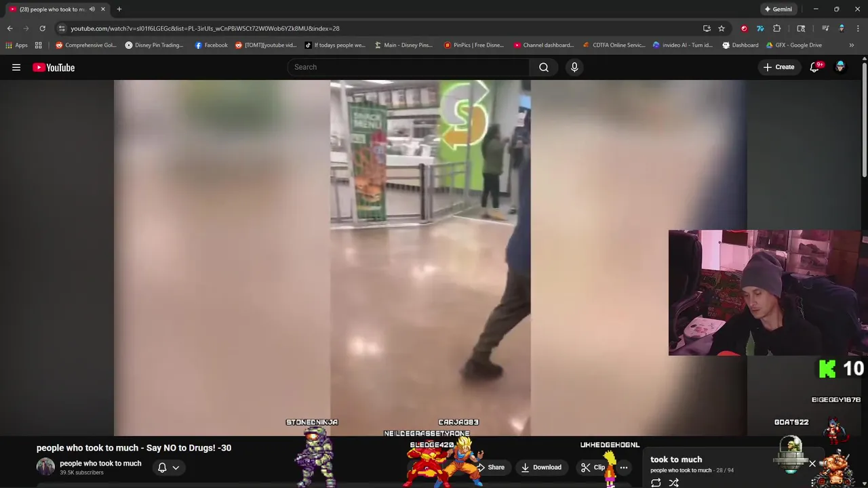Click video title Say NO to Drugs! -30
The width and height of the screenshot is (868, 488).
click(x=134, y=448)
